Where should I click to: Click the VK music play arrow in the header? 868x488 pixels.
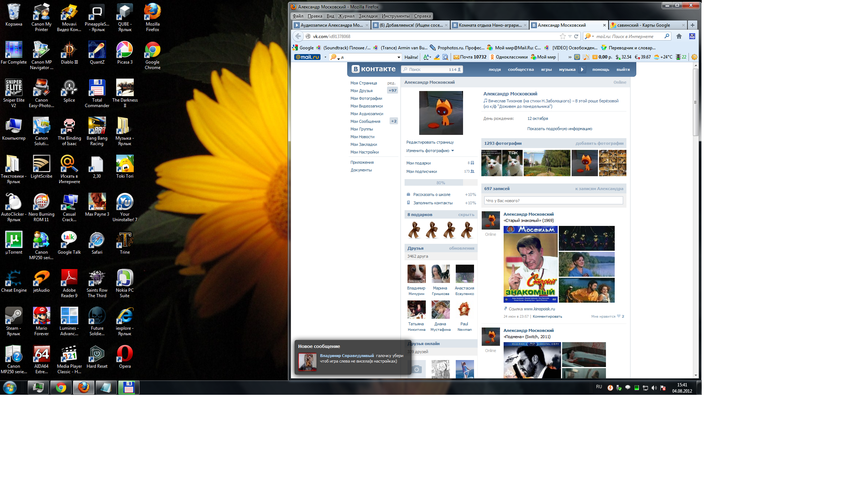582,69
